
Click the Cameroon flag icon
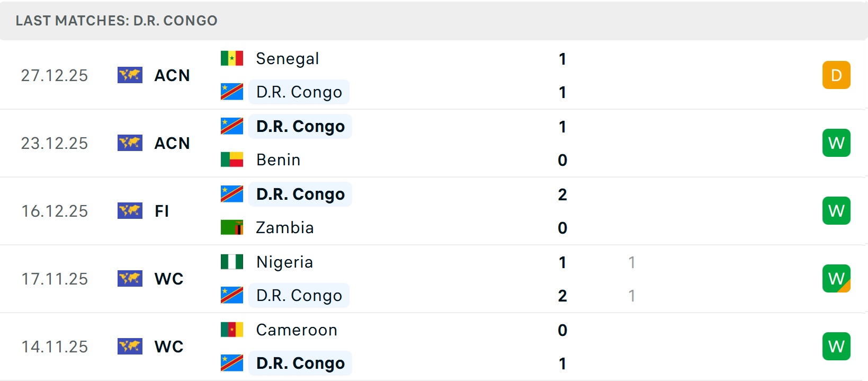coord(232,330)
